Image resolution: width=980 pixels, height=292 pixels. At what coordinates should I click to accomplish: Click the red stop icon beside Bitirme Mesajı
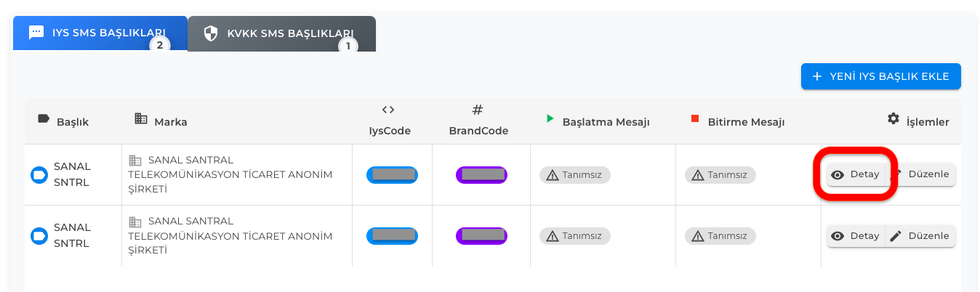[695, 118]
